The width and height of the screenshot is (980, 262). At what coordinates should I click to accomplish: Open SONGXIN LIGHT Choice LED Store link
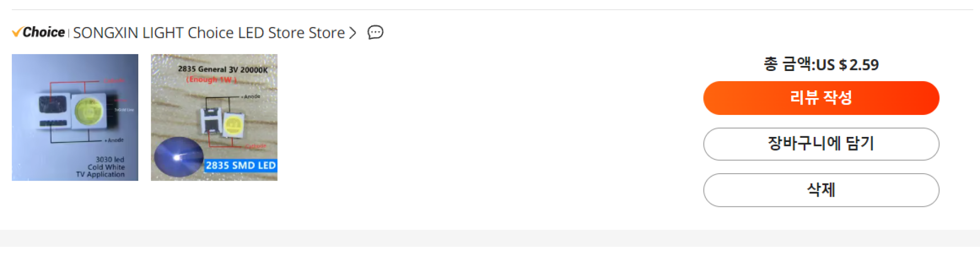coord(208,33)
